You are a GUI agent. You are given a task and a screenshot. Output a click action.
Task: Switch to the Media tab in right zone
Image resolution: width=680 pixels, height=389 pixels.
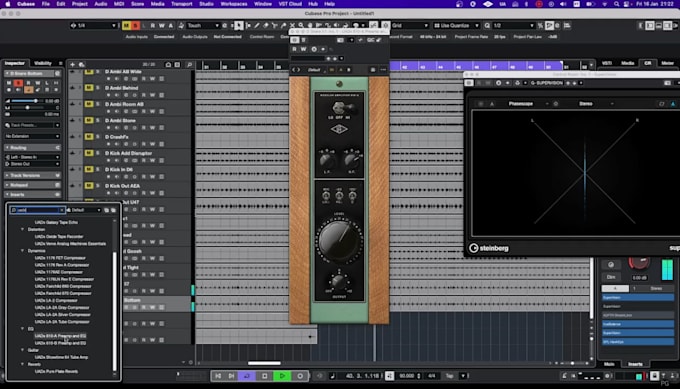click(627, 63)
